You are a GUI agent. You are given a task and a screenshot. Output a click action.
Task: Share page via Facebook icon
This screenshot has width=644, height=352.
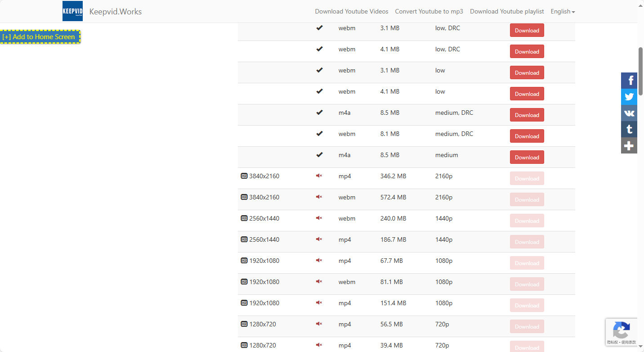[629, 81]
